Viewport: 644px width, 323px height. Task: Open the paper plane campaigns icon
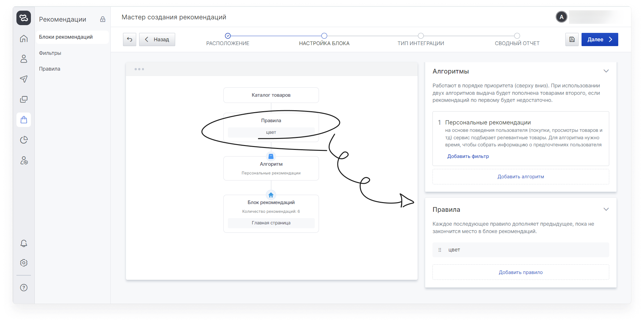click(x=24, y=79)
